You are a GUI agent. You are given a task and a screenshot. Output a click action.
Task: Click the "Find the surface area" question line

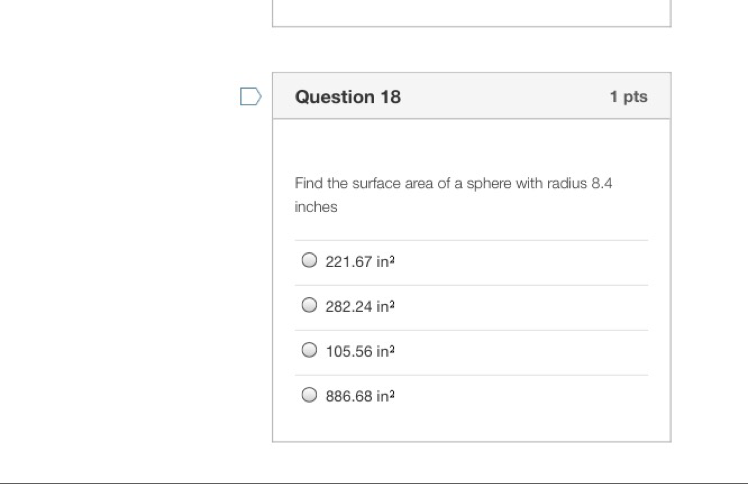[x=400, y=184]
